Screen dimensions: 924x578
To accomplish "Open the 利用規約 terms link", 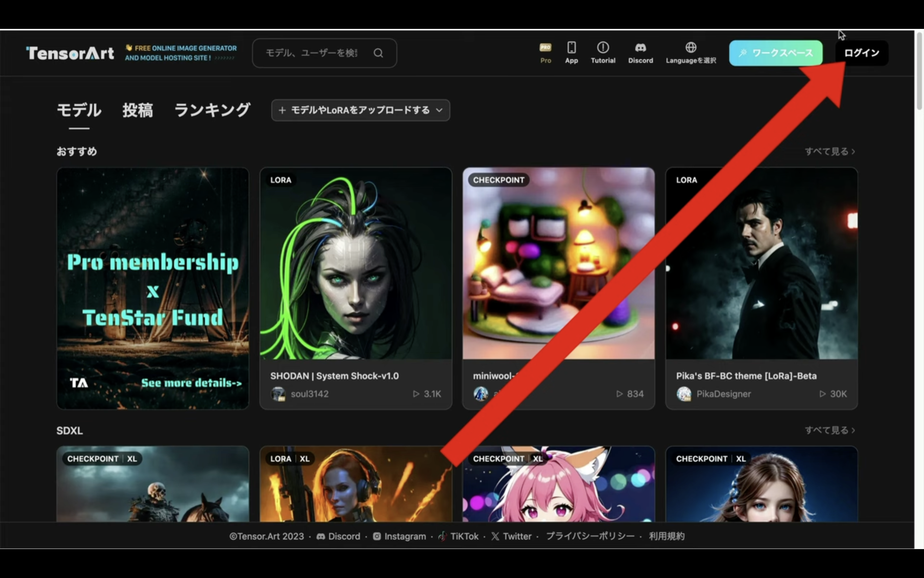I will tap(667, 536).
